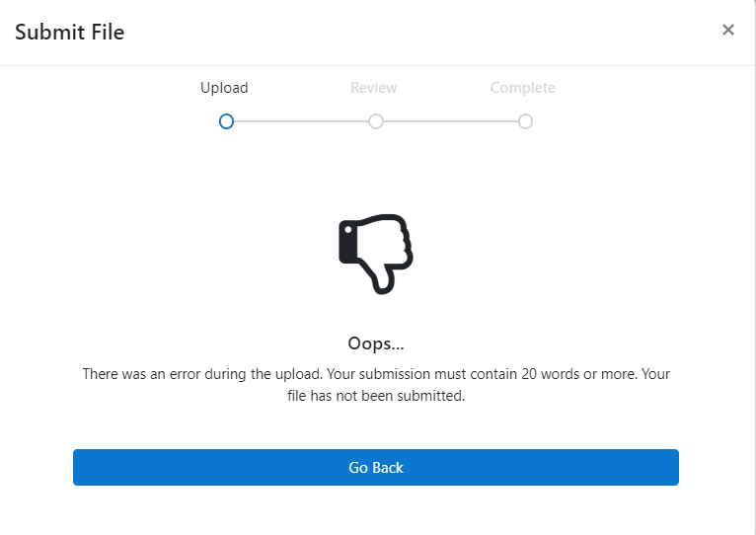Click progress line between Review and Complete

450,121
